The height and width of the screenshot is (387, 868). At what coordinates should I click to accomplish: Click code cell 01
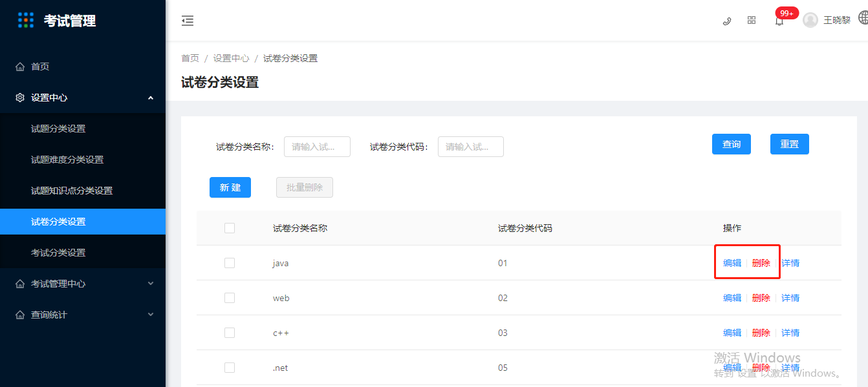[x=503, y=263]
